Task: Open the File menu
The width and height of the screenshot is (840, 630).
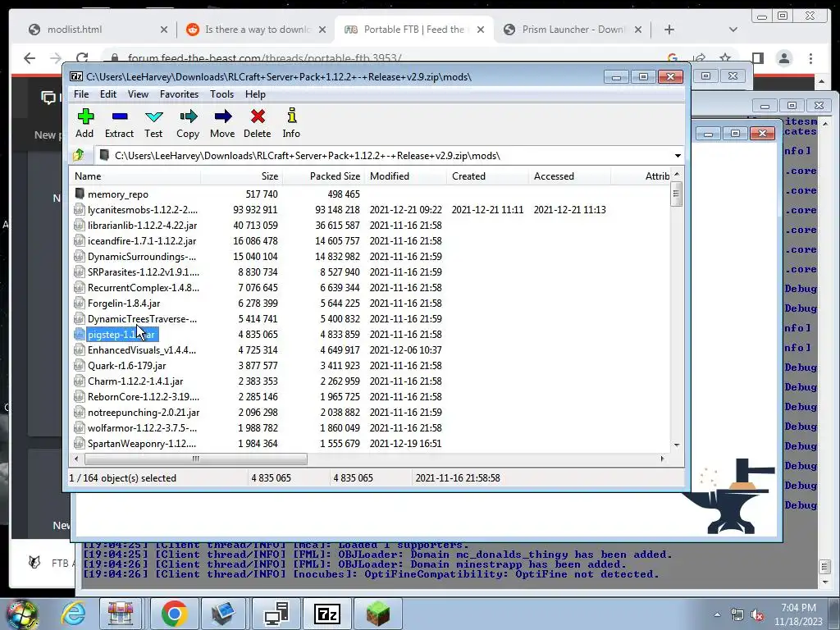Action: 81,94
